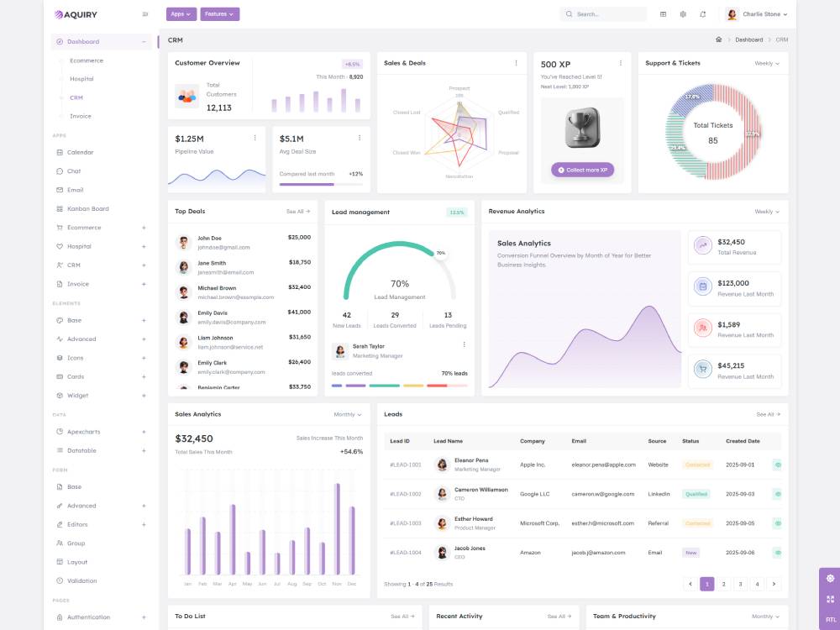Image resolution: width=840 pixels, height=630 pixels.
Task: Click the sidebar collapse hamburger icon
Action: (145, 14)
